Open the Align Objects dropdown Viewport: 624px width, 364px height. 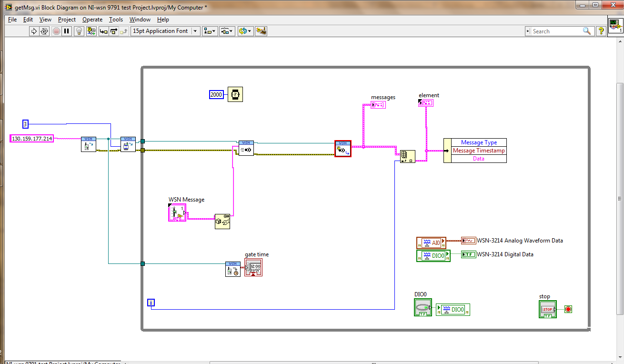(x=210, y=31)
